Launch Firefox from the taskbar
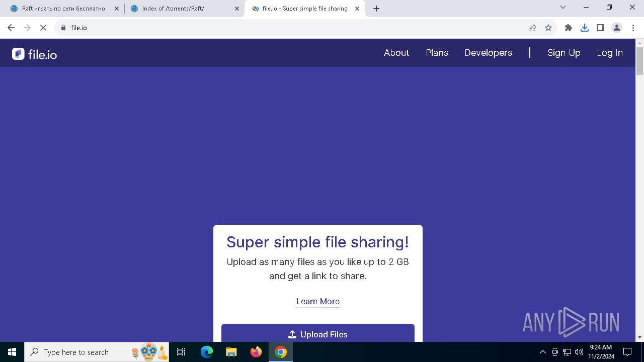Image resolution: width=644 pixels, height=362 pixels. [x=256, y=352]
